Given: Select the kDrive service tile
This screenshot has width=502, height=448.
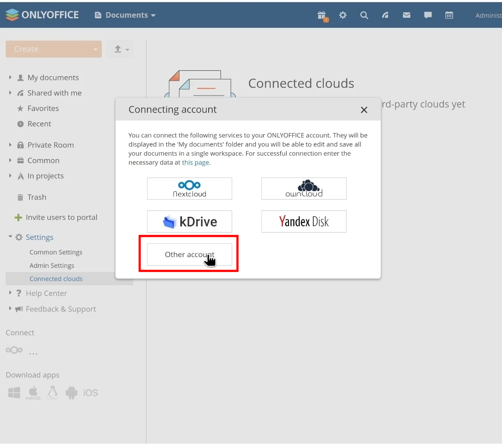Looking at the screenshot, I should point(189,222).
